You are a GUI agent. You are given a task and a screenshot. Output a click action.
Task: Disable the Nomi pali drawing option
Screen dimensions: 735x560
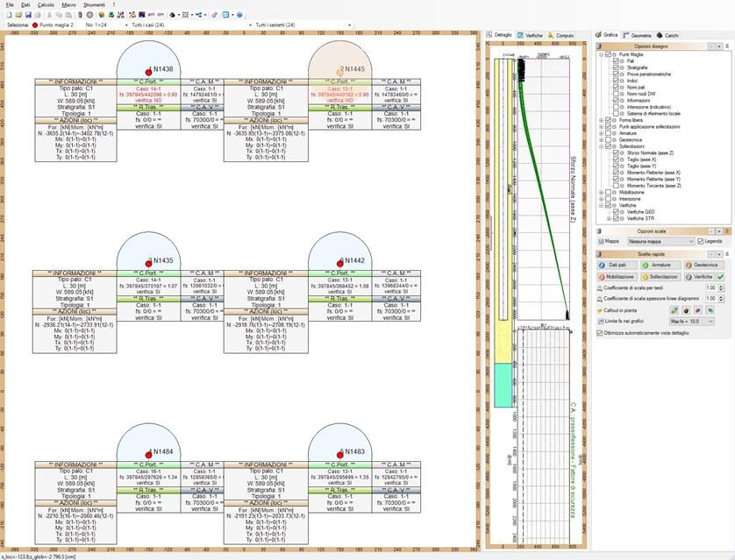point(615,86)
